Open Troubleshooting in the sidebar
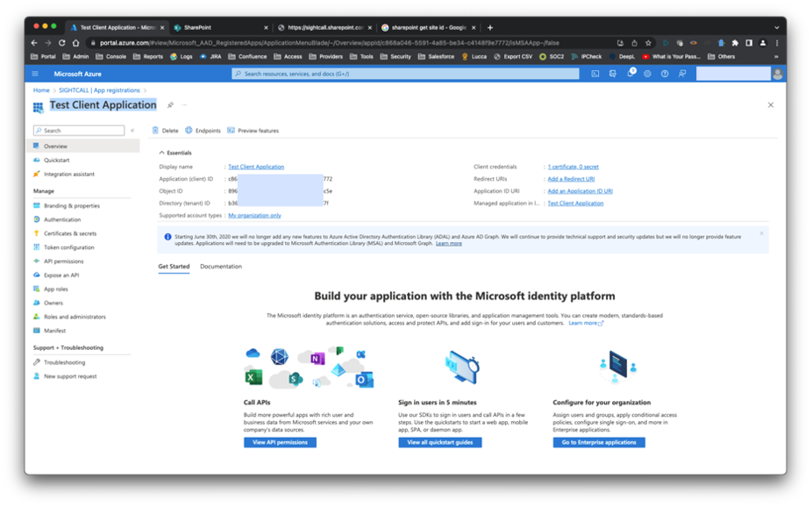Screen dimensions: 812x507 click(x=64, y=362)
